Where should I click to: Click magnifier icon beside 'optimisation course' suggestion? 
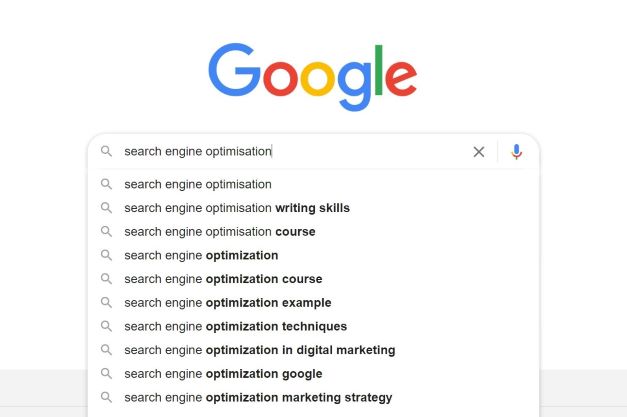click(x=106, y=231)
